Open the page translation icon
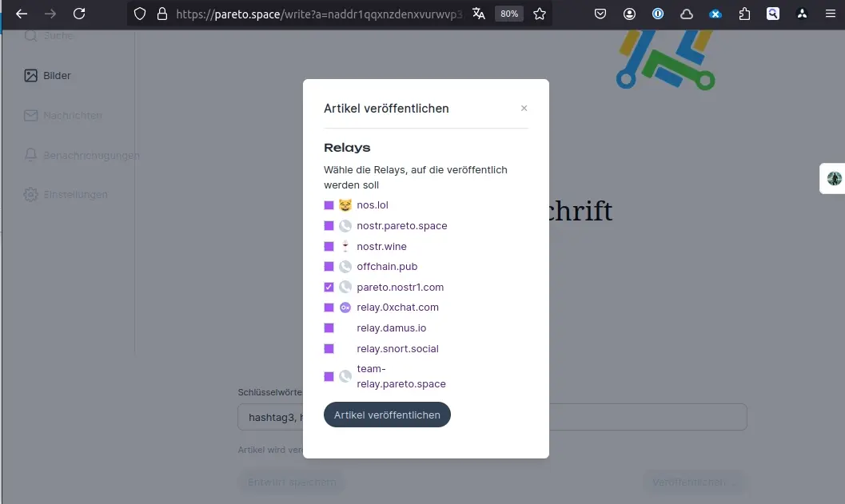The width and height of the screenshot is (845, 504). [479, 14]
